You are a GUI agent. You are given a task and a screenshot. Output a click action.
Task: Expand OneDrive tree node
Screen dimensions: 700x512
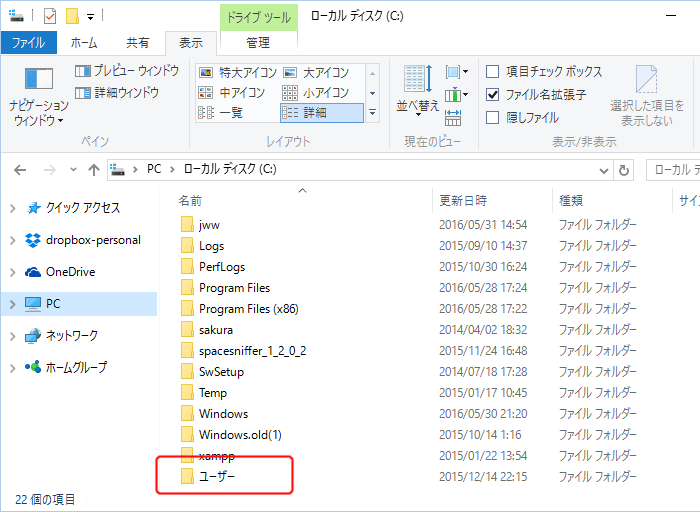[x=12, y=272]
